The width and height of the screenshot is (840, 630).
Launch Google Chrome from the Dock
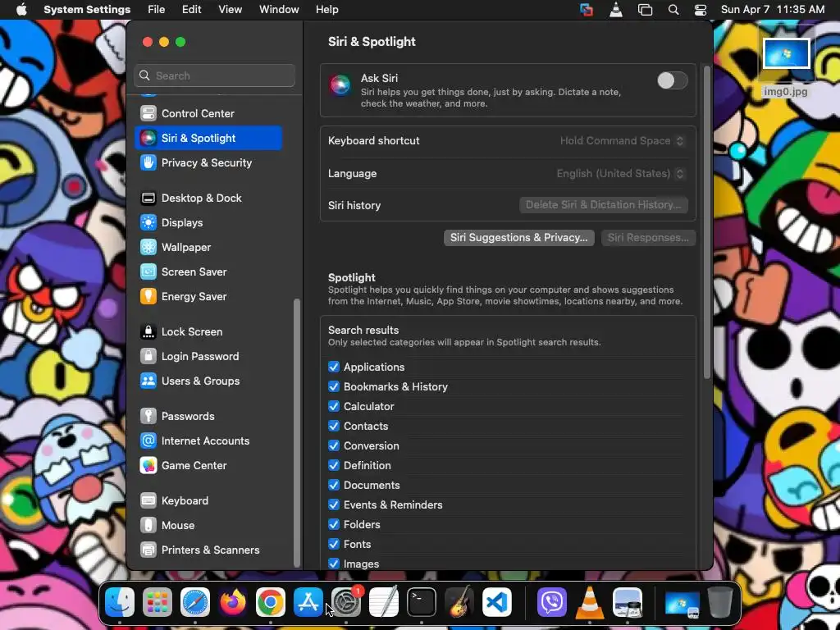point(271,602)
